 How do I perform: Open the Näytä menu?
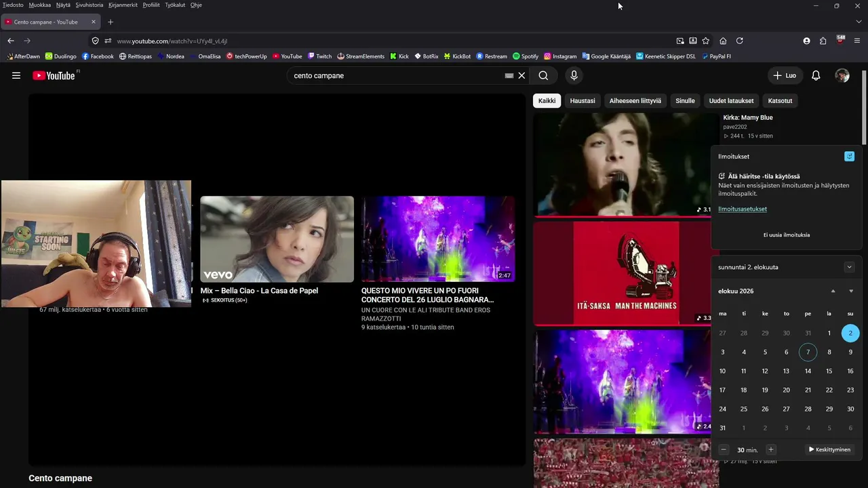point(63,5)
